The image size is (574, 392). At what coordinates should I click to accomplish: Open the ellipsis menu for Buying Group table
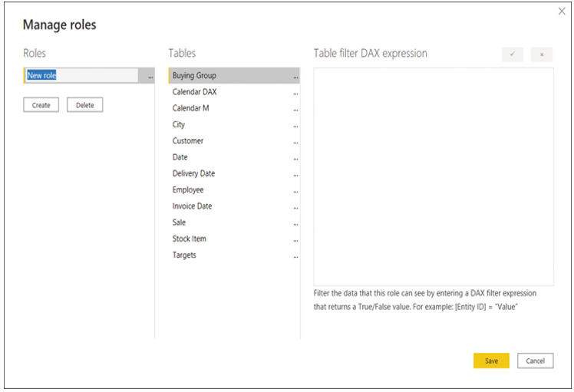coord(295,77)
